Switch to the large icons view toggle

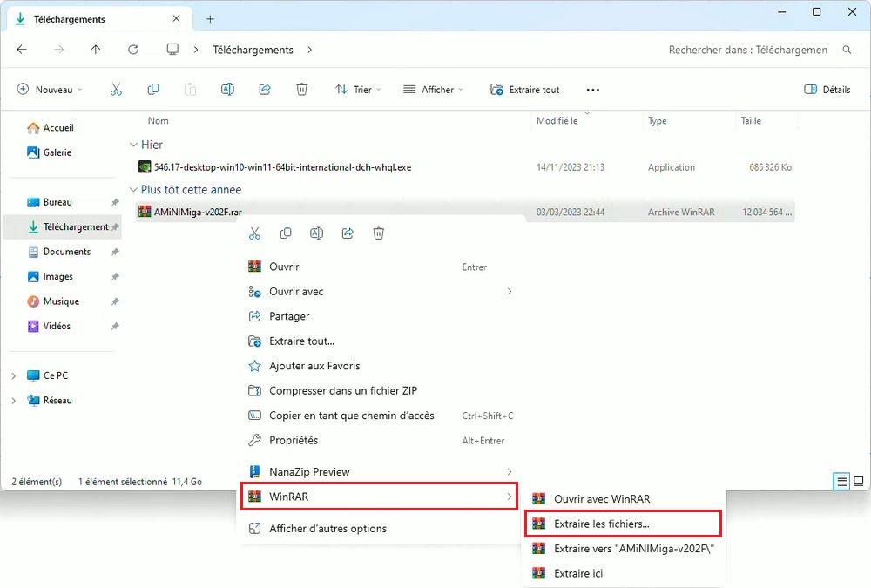tap(858, 481)
